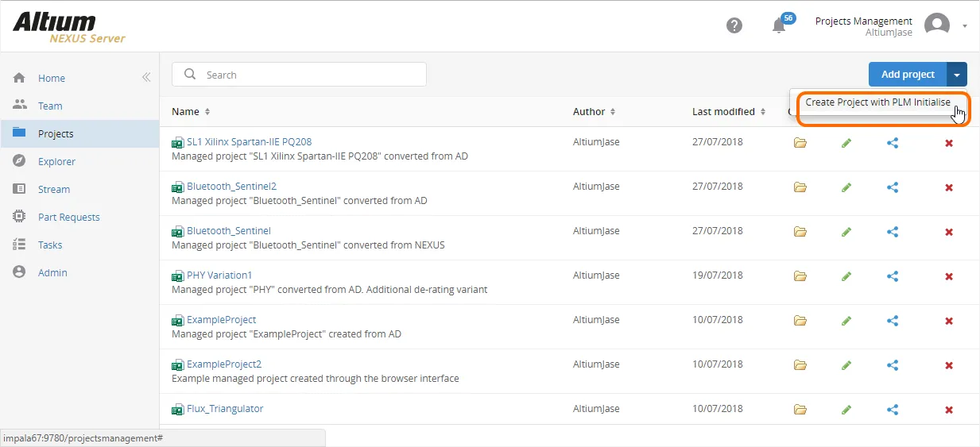Open the Bluetooth_Sentinel2 project link
The width and height of the screenshot is (980, 447).
pyautogui.click(x=231, y=187)
